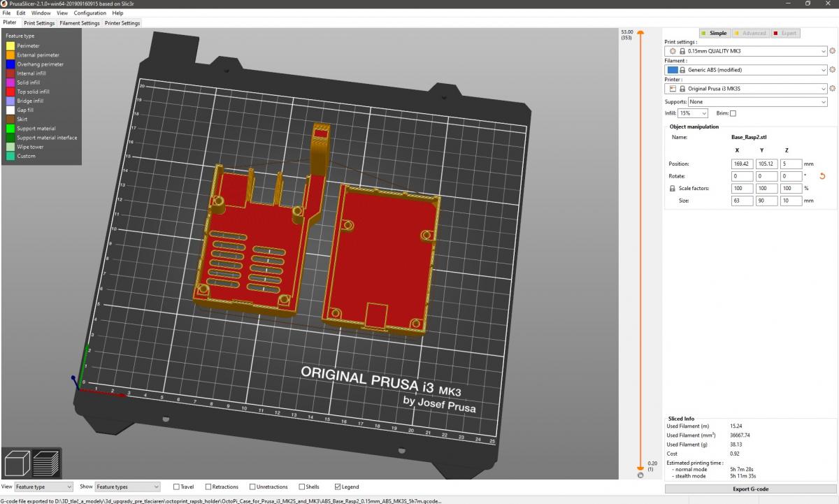Screen dimensions: 839x504
Task: Click the Export G-code button
Action: tap(750, 489)
